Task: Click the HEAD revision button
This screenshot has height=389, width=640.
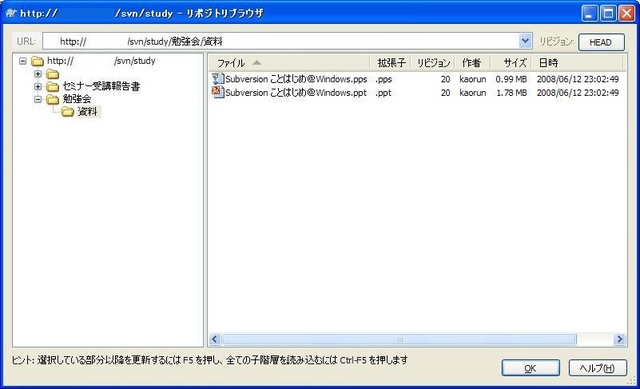Action: pos(601,42)
